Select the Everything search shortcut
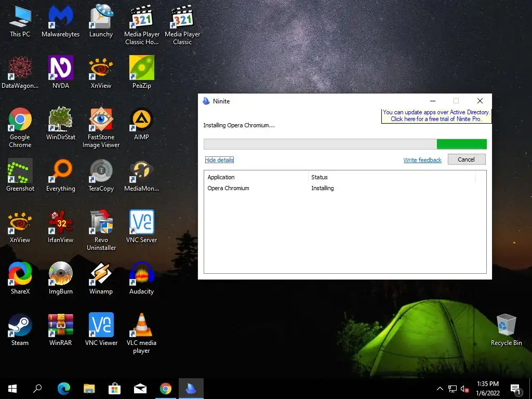 [60, 176]
